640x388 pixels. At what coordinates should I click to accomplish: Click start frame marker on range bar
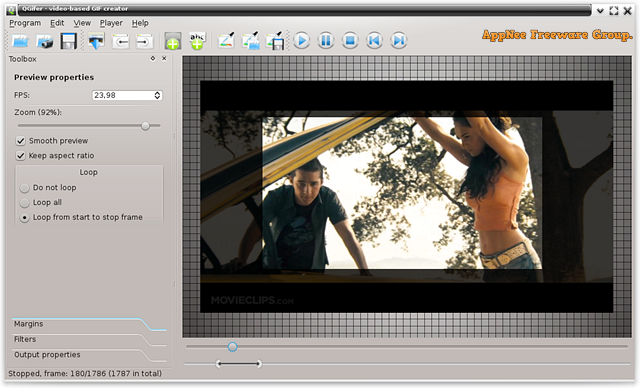point(218,363)
